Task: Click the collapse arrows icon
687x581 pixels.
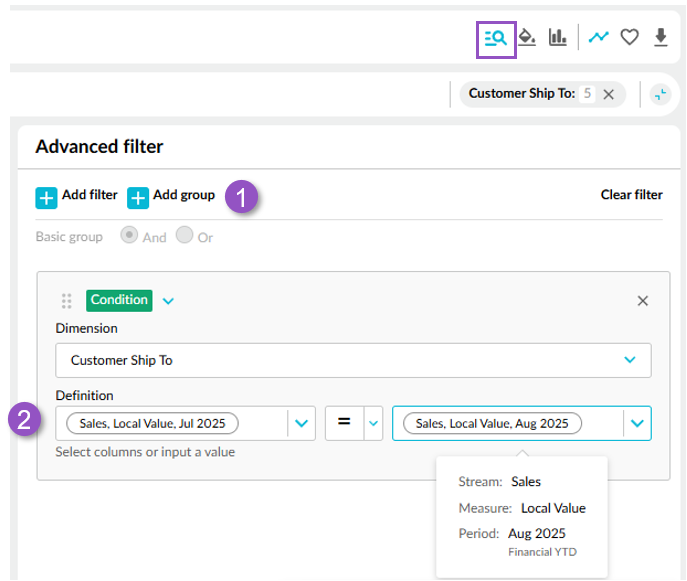Action: (661, 94)
